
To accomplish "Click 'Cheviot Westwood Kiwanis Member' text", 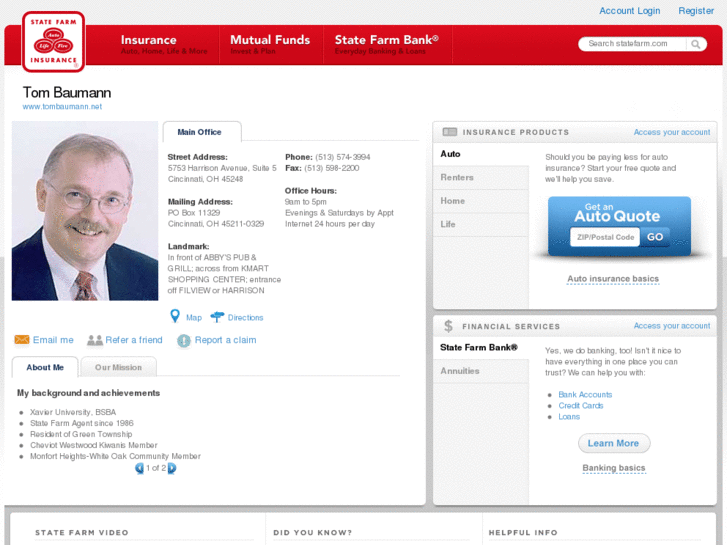I will coord(94,445).
